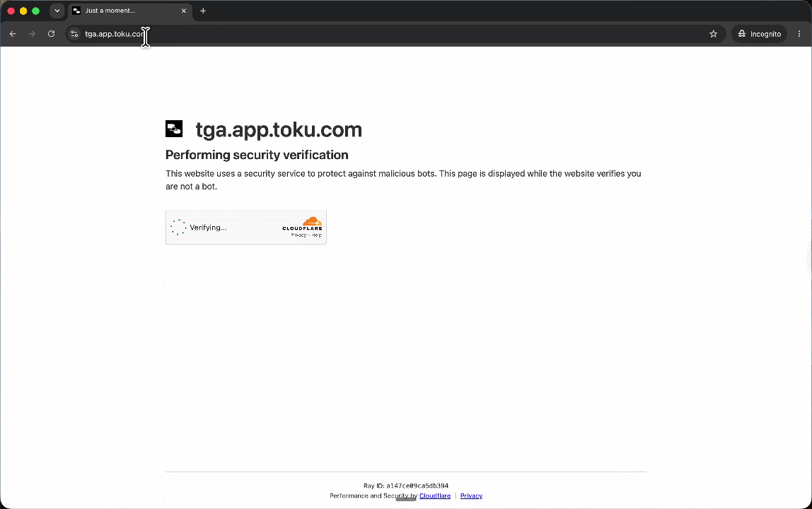Open site information icon in address bar
This screenshot has width=812, height=509.
tap(74, 34)
